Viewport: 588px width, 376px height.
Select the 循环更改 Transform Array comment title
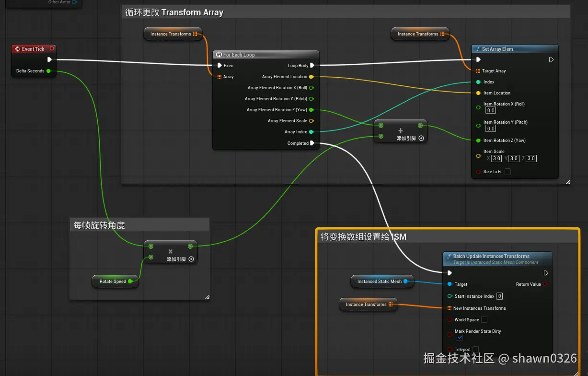(174, 12)
